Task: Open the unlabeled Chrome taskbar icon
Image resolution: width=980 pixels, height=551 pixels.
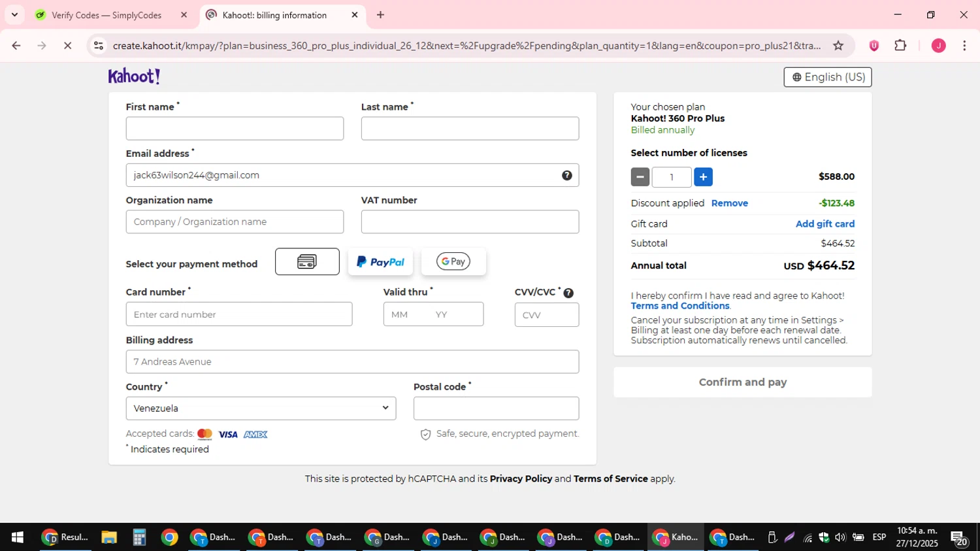Action: point(169,537)
